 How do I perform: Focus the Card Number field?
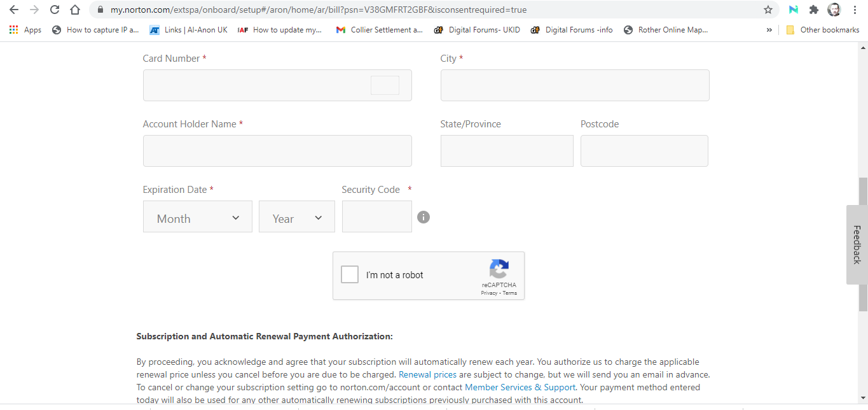[254, 85]
